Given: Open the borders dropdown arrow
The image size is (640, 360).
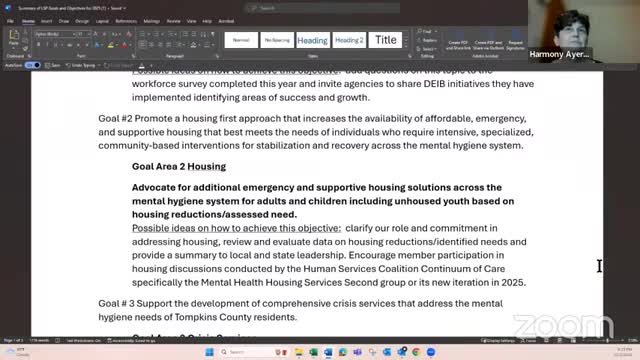Looking at the screenshot, I should click(213, 45).
